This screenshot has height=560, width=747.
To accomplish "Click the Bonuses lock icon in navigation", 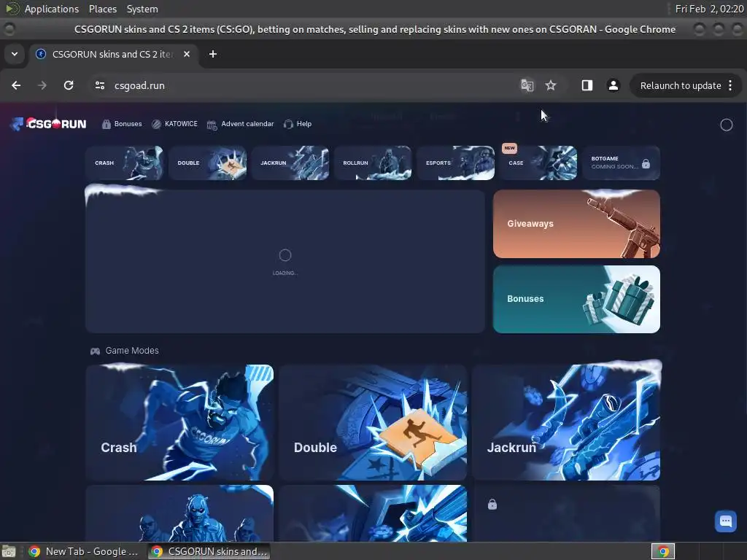I will [107, 124].
